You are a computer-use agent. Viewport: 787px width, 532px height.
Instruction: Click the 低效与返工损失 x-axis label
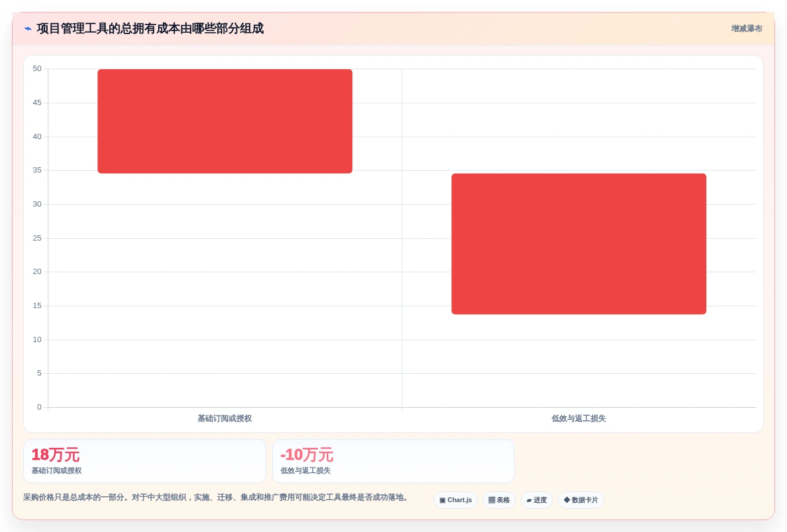coord(579,419)
